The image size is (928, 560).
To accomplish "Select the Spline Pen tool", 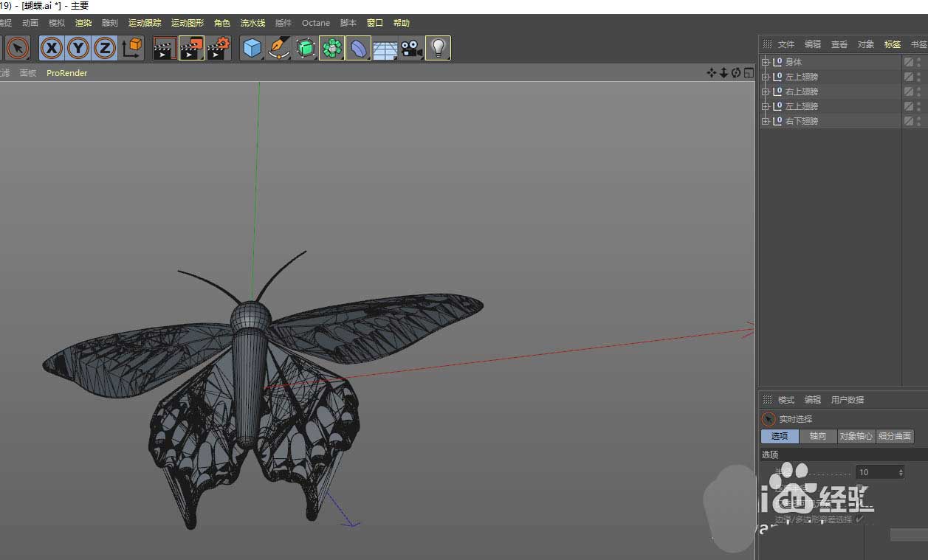I will (x=278, y=49).
